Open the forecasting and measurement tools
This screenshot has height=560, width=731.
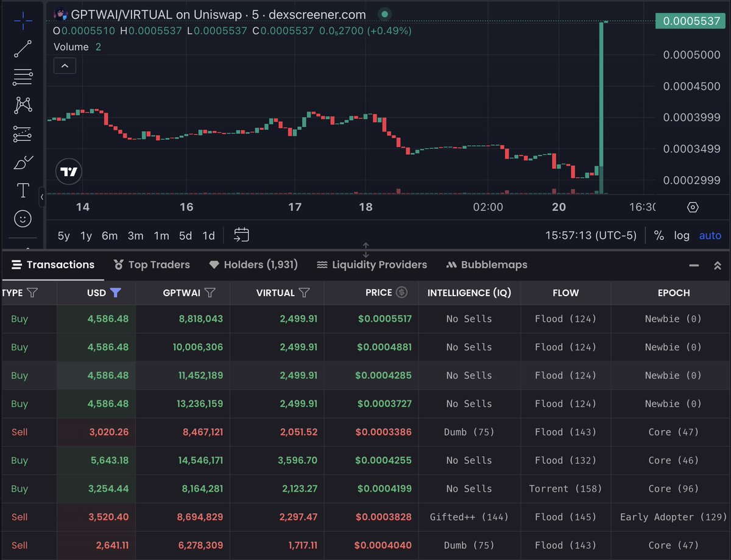click(23, 133)
